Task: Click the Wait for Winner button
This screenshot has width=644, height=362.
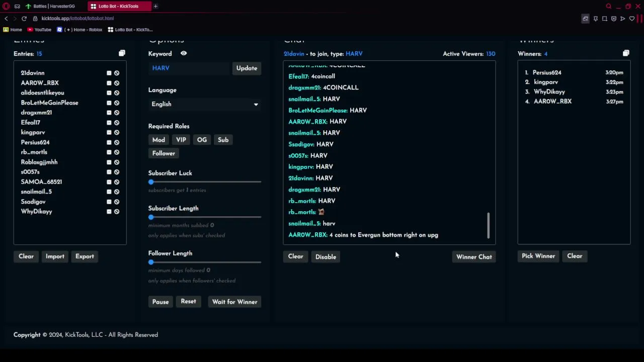Action: pyautogui.click(x=234, y=302)
